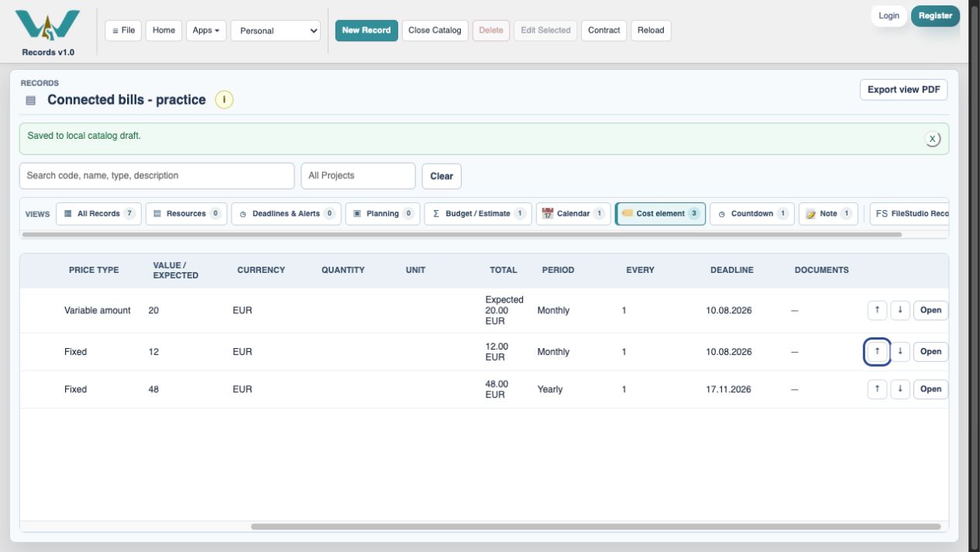Create a New Record

point(366,31)
